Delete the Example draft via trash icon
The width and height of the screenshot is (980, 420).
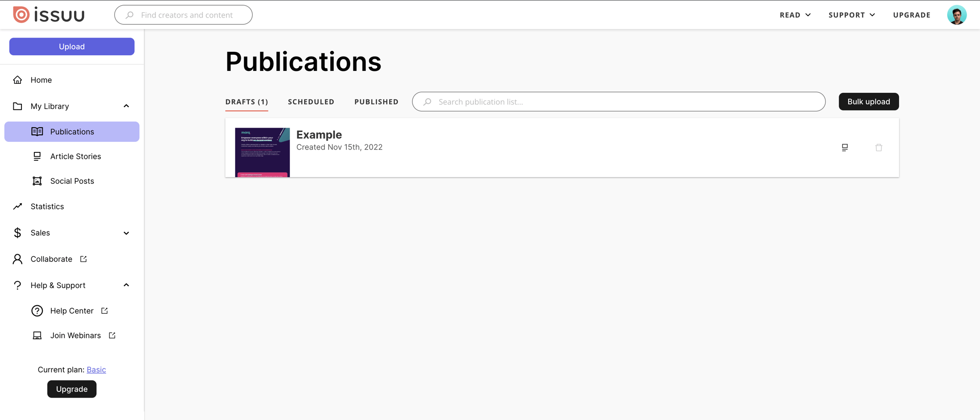click(x=878, y=148)
